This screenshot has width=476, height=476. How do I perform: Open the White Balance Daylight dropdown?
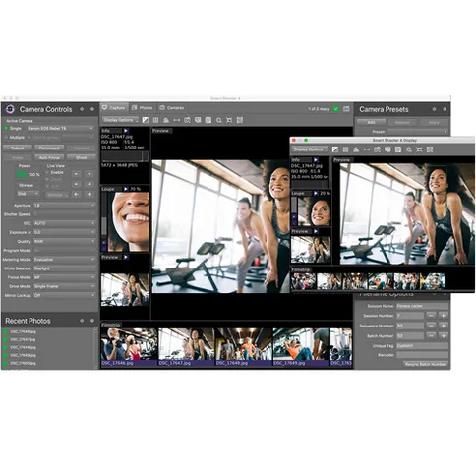65,268
